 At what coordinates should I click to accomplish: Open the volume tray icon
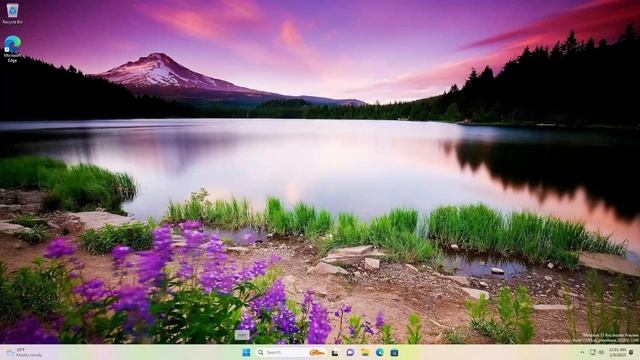[601, 353]
